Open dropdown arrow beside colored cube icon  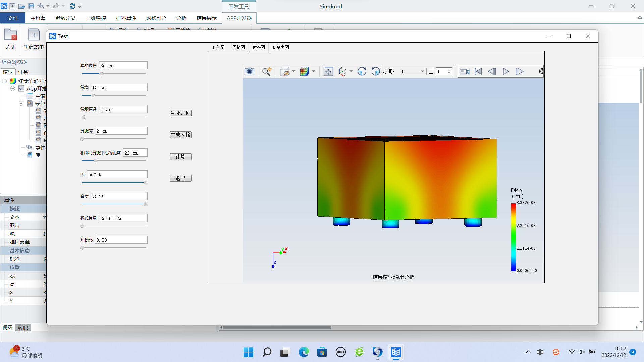pos(314,71)
